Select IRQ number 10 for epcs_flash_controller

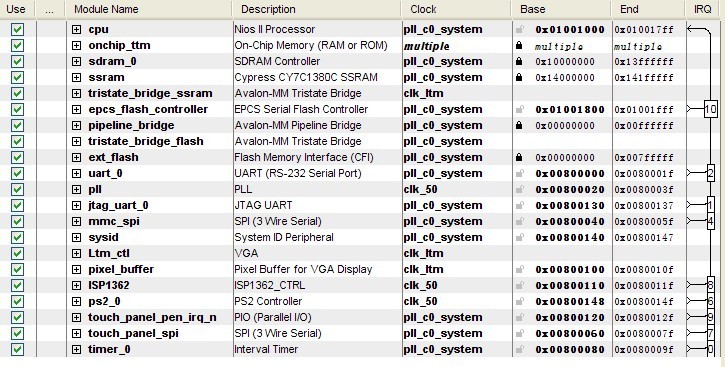point(710,109)
